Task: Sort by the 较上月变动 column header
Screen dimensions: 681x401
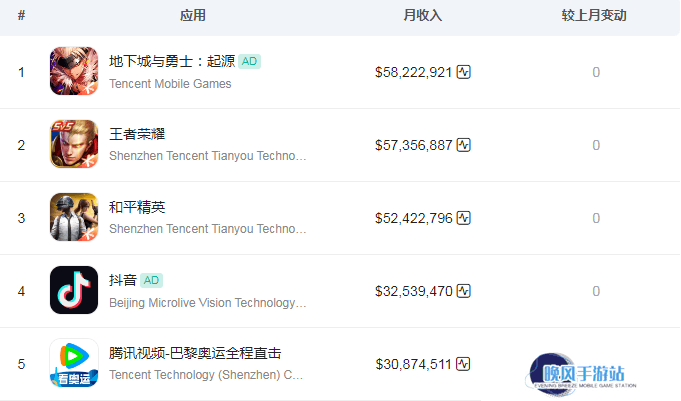Action: [594, 16]
